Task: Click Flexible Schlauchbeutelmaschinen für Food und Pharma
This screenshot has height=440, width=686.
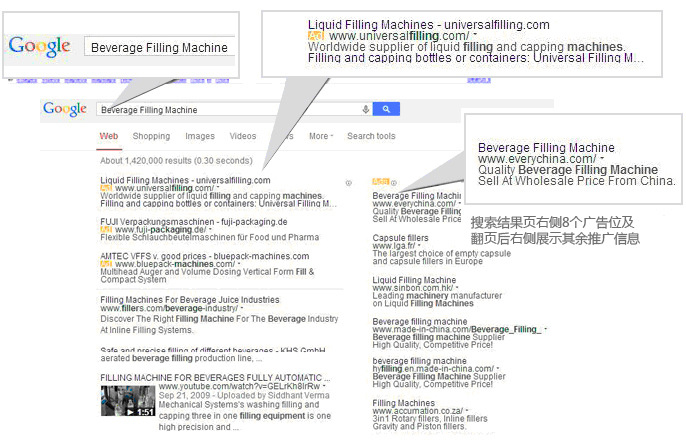Action: (x=210, y=237)
